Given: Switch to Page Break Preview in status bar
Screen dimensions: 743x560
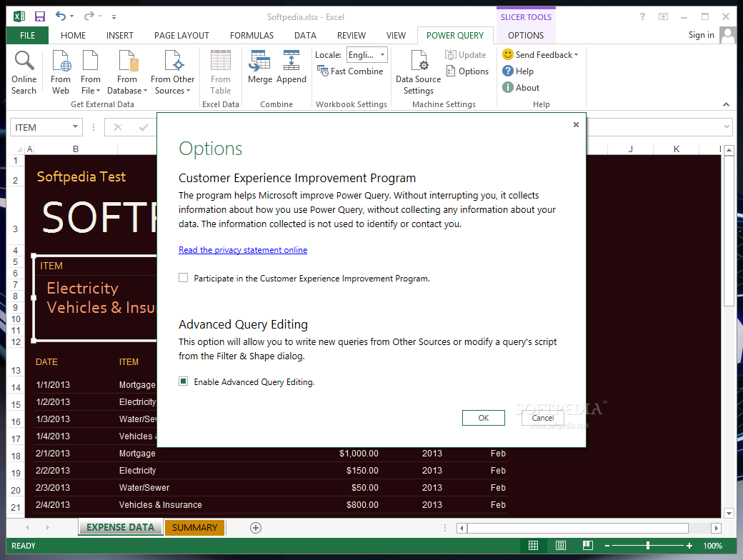Looking at the screenshot, I should [587, 545].
